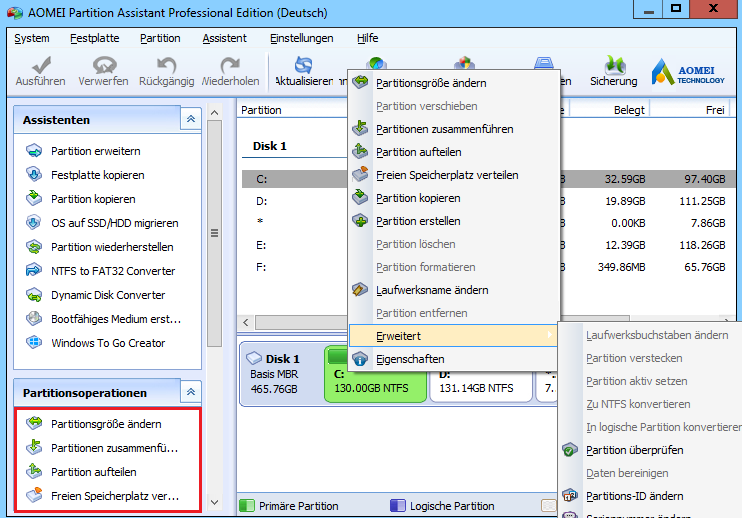Open the Partition menu in the menu bar
The height and width of the screenshot is (518, 742).
[x=160, y=38]
